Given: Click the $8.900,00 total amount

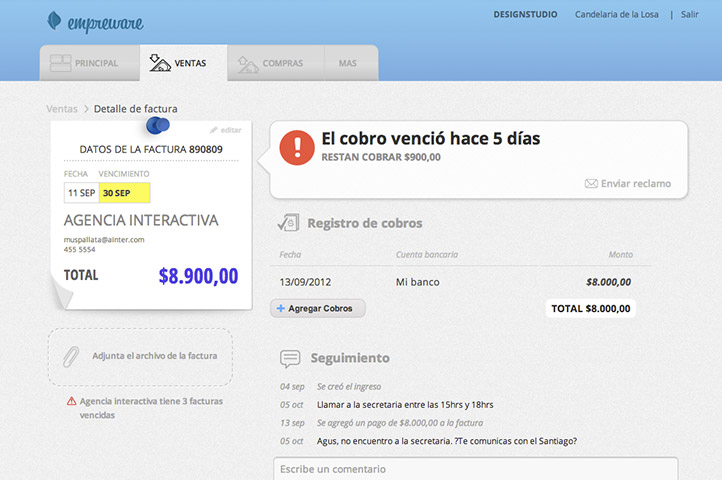Looking at the screenshot, I should (x=198, y=276).
